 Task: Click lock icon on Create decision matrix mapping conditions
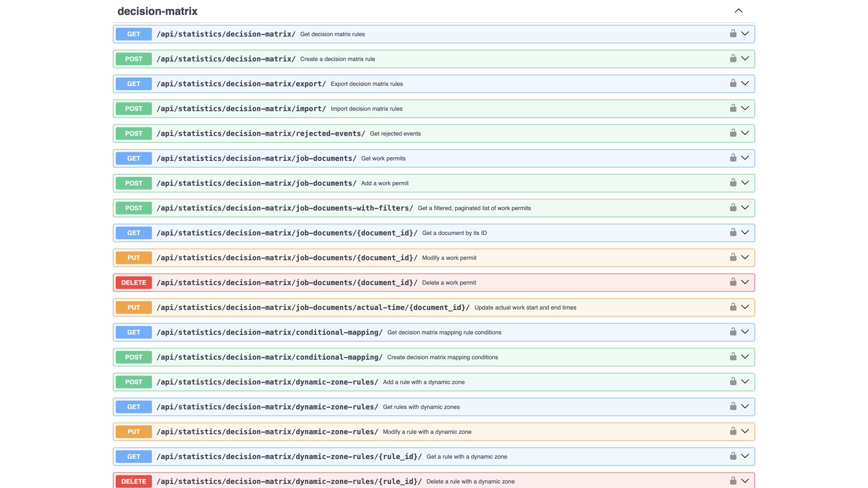[733, 357]
